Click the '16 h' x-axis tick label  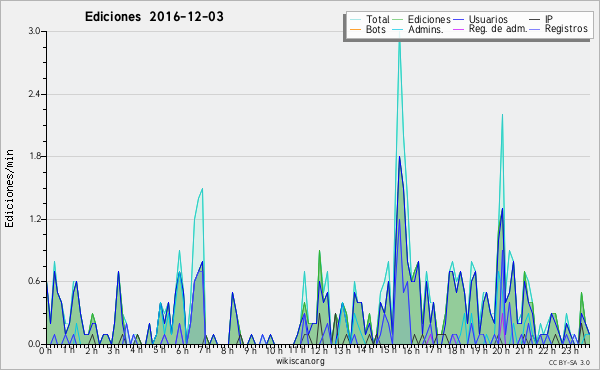point(410,350)
